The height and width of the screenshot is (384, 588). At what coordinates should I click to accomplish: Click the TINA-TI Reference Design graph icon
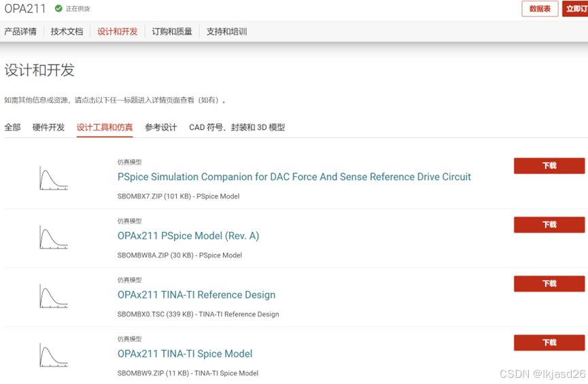(x=54, y=296)
